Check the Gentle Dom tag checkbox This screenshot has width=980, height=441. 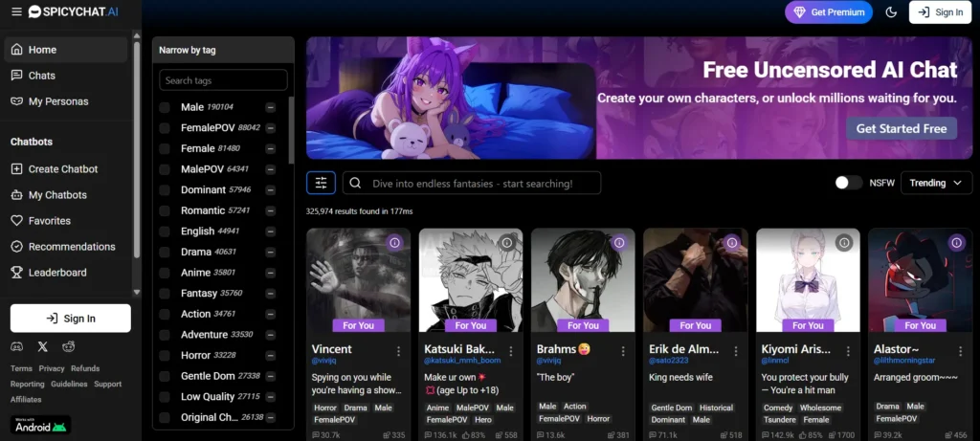165,376
